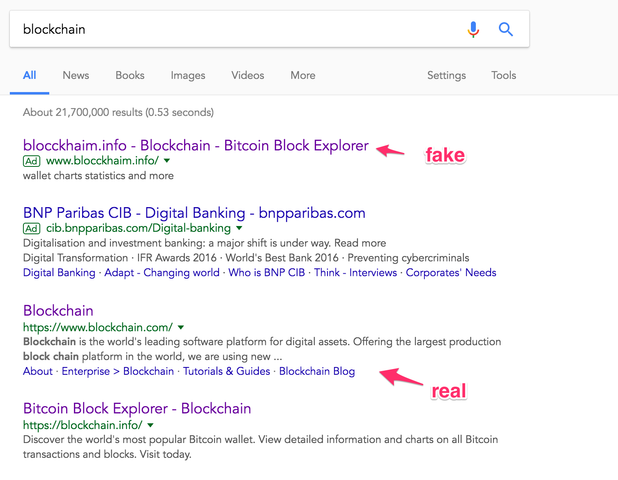This screenshot has height=480, width=618.
Task: Open the Blockchain result title for blockchain.com
Action: pos(58,311)
